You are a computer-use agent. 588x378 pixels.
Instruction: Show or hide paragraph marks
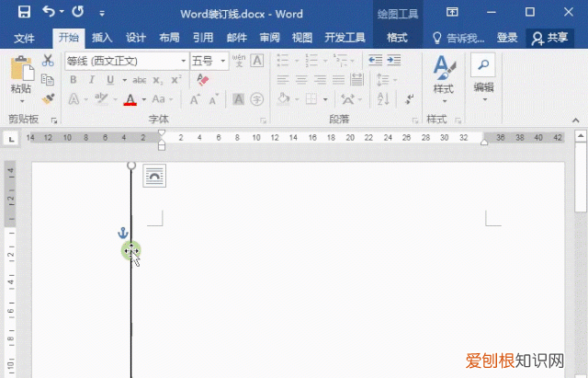click(409, 99)
